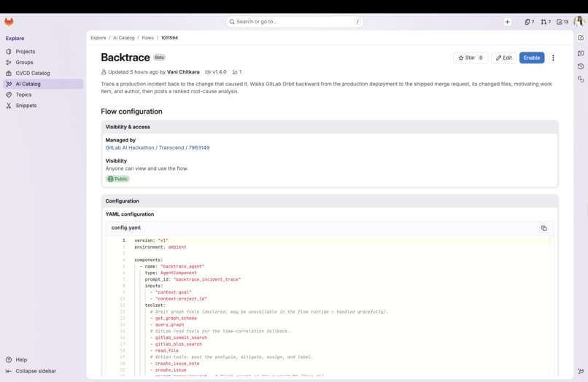Click the Beta badge next to Backtrace

point(159,58)
